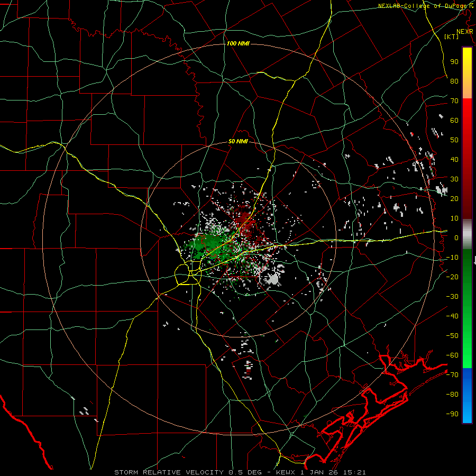Click the 60 value on the velocity scale
This screenshot has width=476, height=476.
pos(454,120)
